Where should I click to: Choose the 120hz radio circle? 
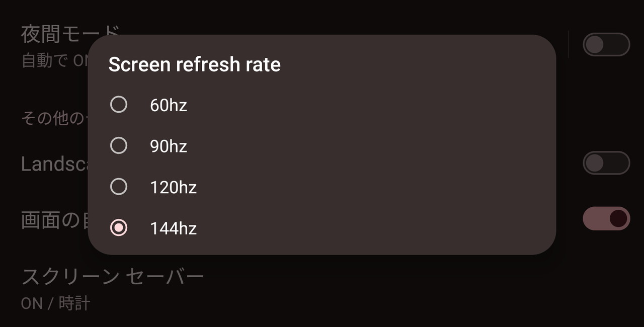click(119, 187)
